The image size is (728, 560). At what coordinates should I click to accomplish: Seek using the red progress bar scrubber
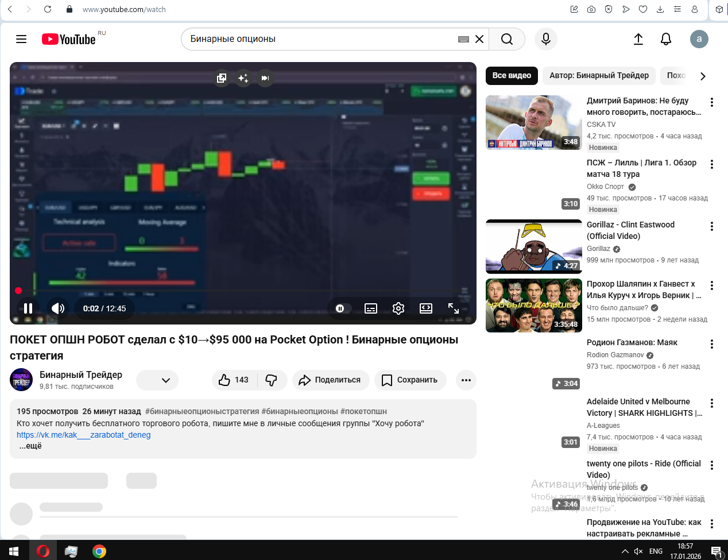tap(18, 291)
